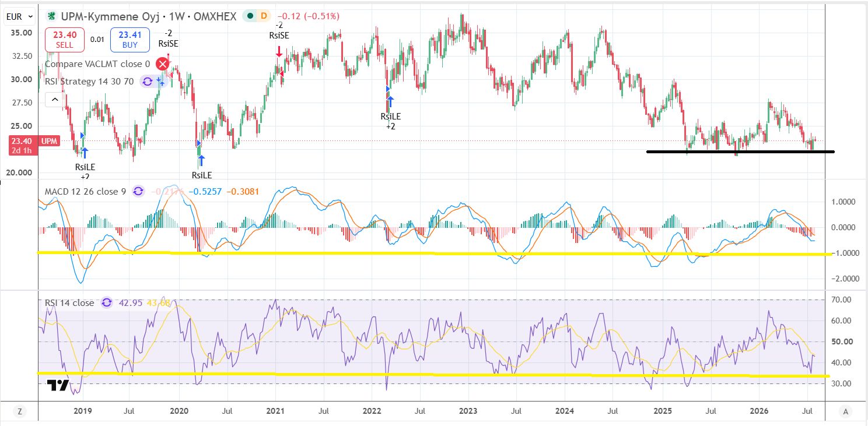
Task: Click the blue up arrow above 2020 RsiLE
Action: (201, 160)
